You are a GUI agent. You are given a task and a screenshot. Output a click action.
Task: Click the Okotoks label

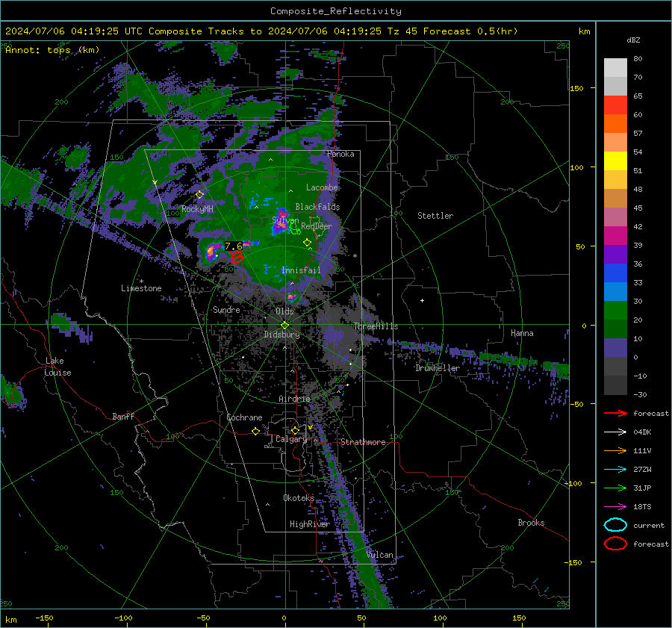pos(299,498)
